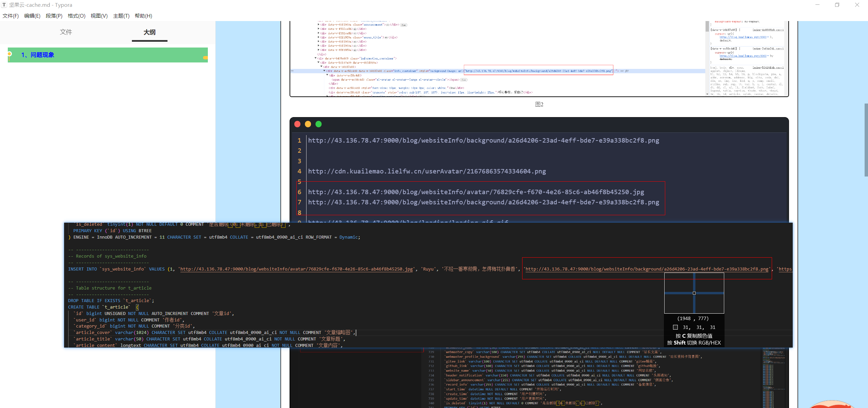Screen dimensions: 868x408
Task: Switch sidebar to the 大纲 tab
Action: [x=150, y=32]
